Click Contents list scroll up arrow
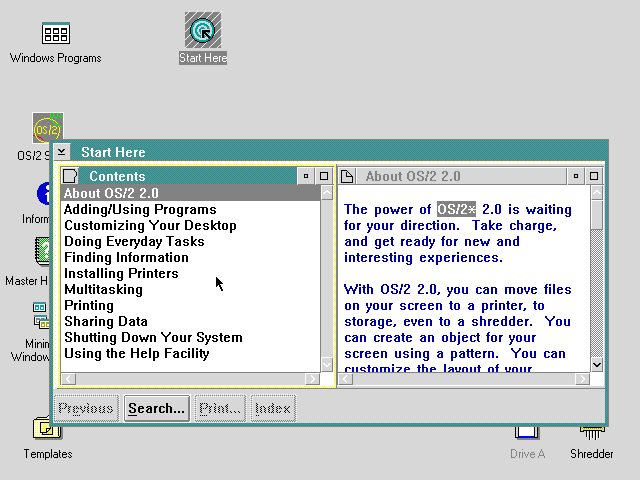Screen dimensions: 640x480 tap(327, 193)
